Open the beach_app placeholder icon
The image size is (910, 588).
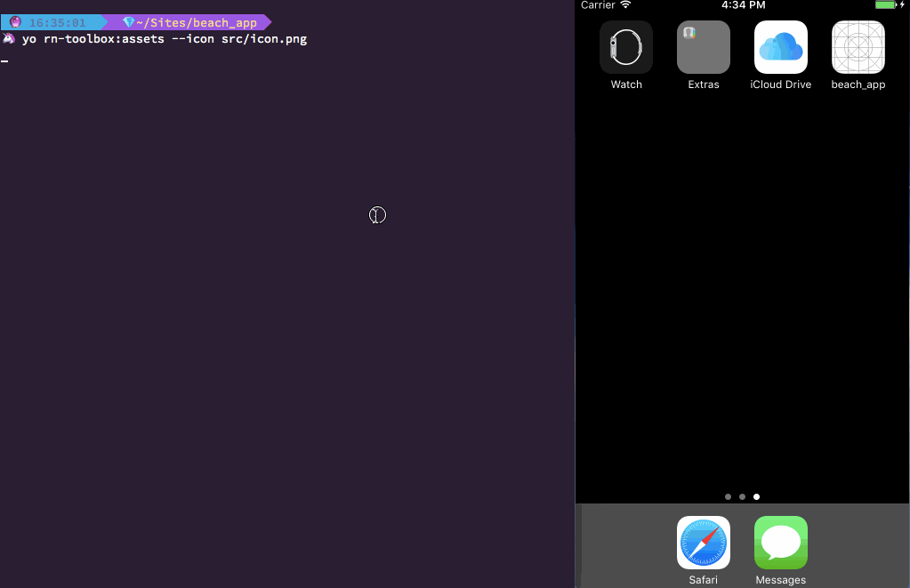[858, 46]
